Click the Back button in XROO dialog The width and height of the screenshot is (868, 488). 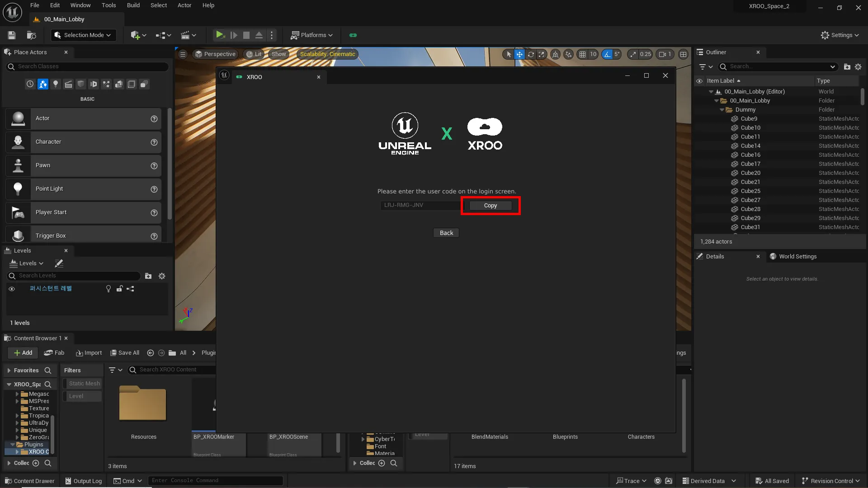(x=446, y=233)
